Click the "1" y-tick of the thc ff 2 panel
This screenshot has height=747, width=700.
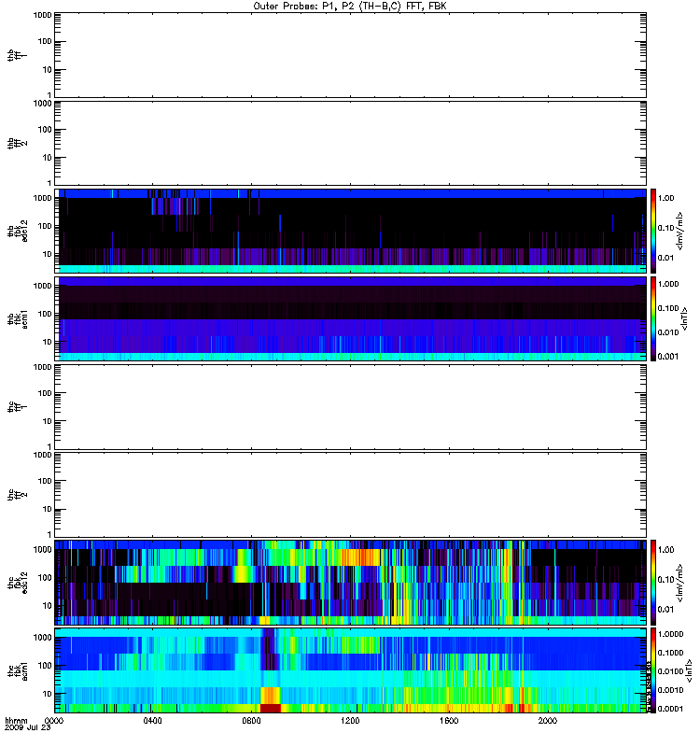coord(49,534)
